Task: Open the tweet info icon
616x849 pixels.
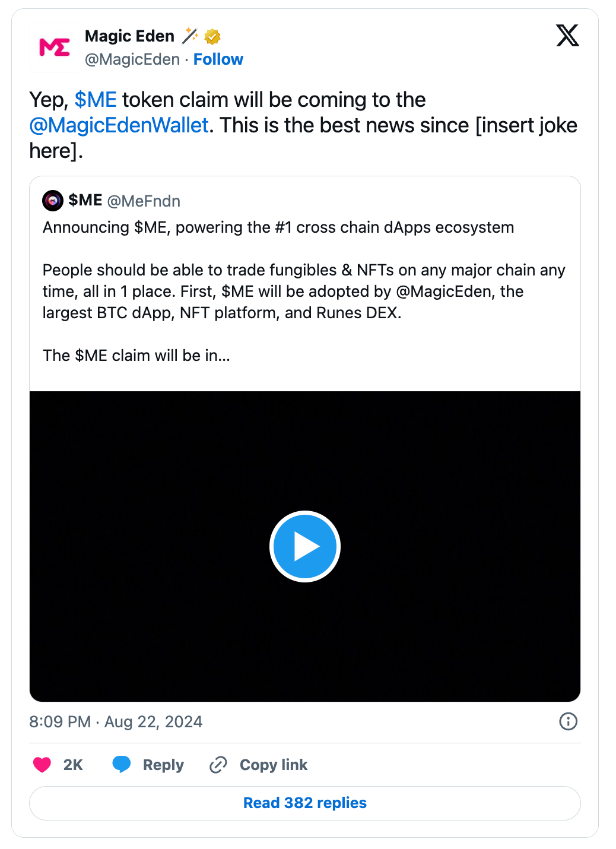Action: (x=568, y=721)
